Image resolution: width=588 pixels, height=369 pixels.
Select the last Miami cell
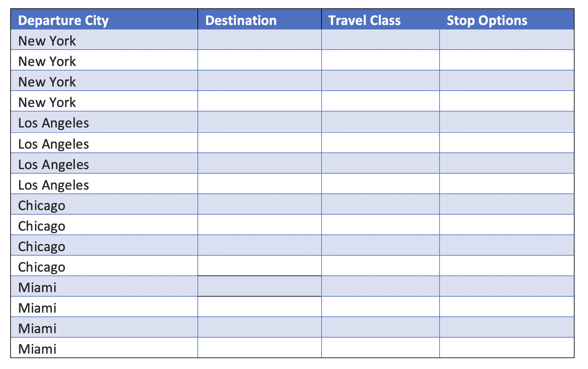coord(37,349)
